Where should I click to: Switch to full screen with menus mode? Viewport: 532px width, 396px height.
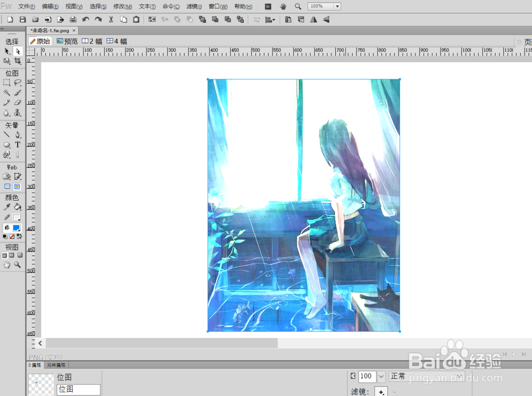coord(12,255)
